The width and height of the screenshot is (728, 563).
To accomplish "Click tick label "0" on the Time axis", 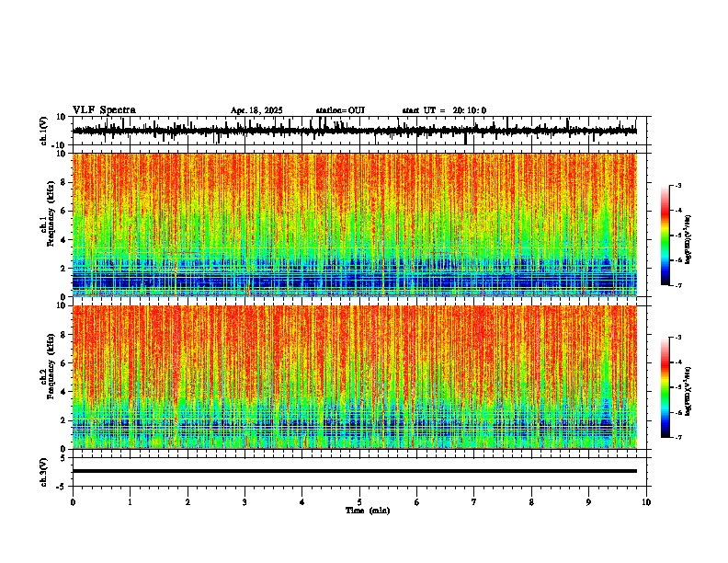I will tap(73, 502).
